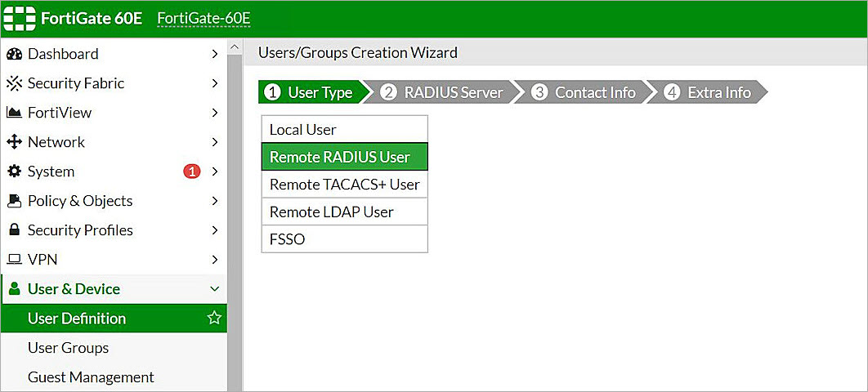Image resolution: width=868 pixels, height=392 pixels.
Task: Click the Network arrows icon
Action: [14, 142]
